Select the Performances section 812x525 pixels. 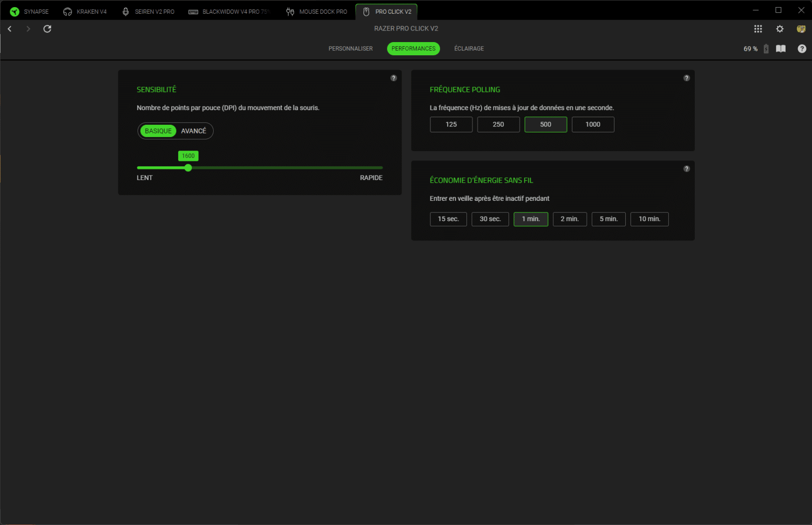(414, 49)
